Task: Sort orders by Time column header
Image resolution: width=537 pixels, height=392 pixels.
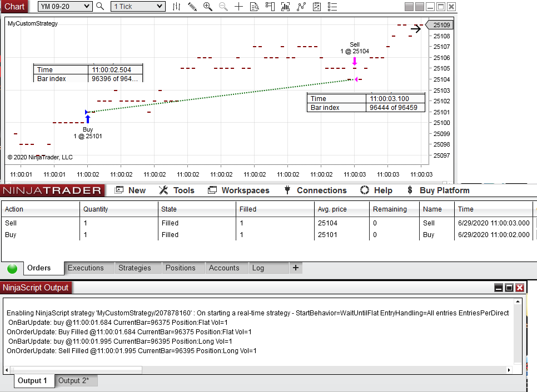Action: coord(494,209)
